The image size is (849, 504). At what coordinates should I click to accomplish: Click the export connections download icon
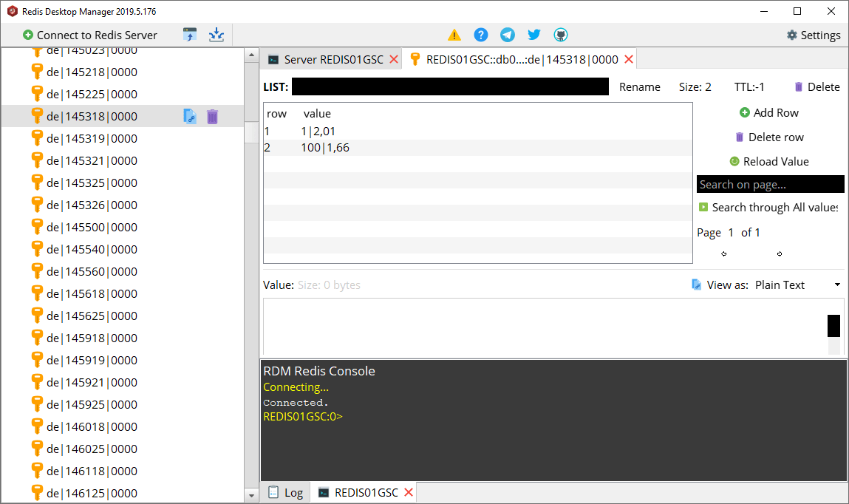[x=216, y=35]
